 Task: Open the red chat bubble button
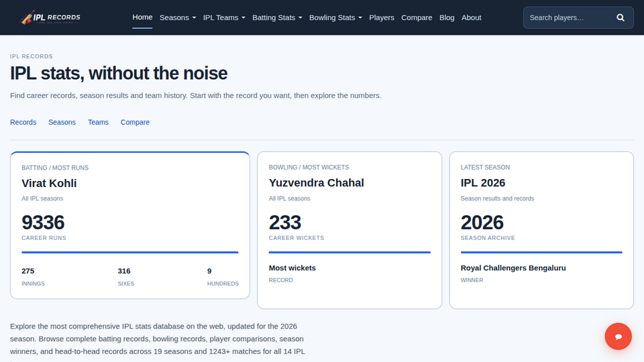tap(618, 337)
